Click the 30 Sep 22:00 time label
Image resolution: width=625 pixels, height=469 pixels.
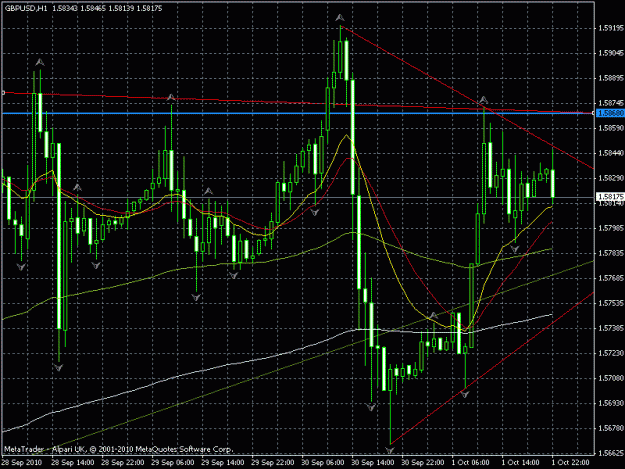tap(423, 463)
